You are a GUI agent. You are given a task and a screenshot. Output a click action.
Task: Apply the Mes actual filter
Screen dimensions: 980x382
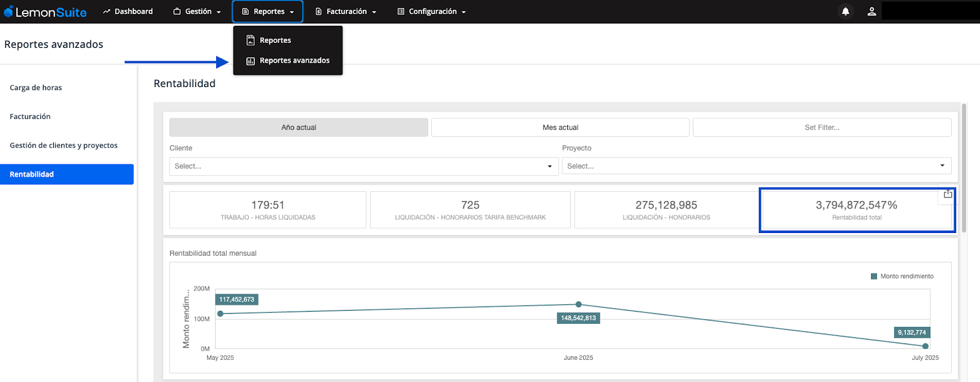(x=560, y=128)
